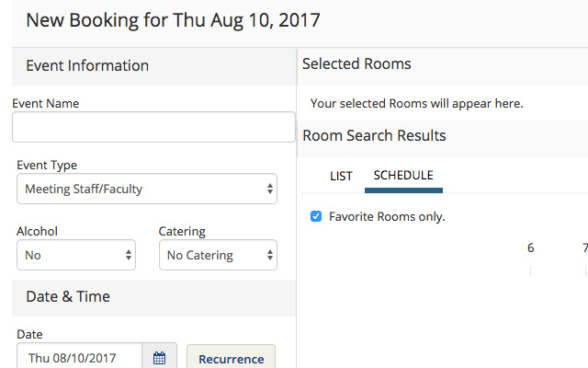Click the Selected Rooms heading
588x368 pixels.
pos(356,64)
